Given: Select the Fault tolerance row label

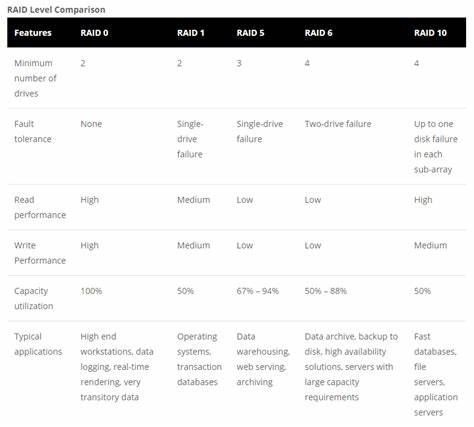Looking at the screenshot, I should pos(33,131).
